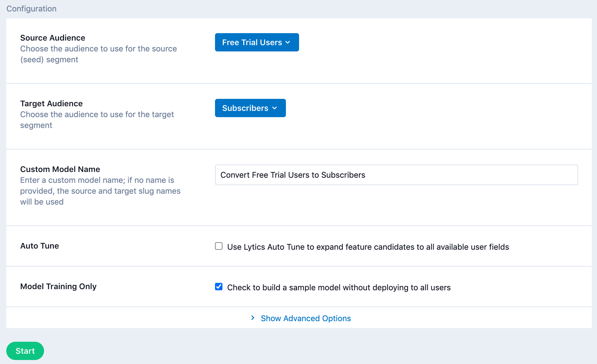
Task: Click into the Custom Model Name field
Action: click(396, 175)
